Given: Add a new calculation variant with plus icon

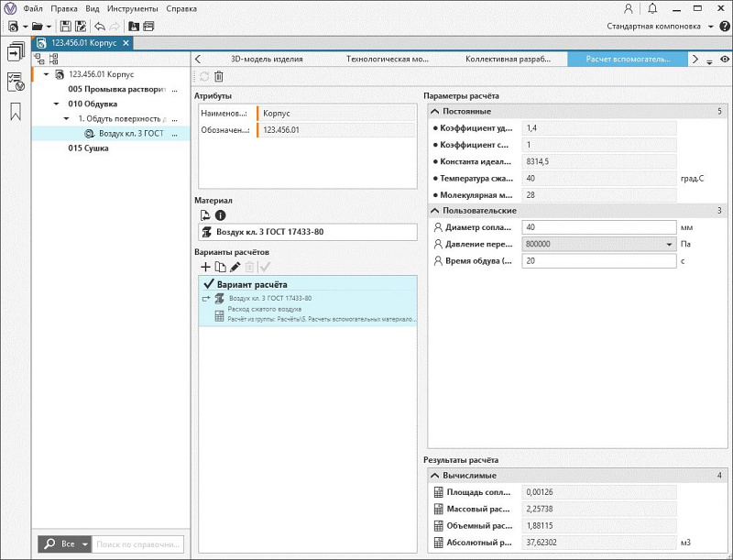Looking at the screenshot, I should pyautogui.click(x=205, y=267).
